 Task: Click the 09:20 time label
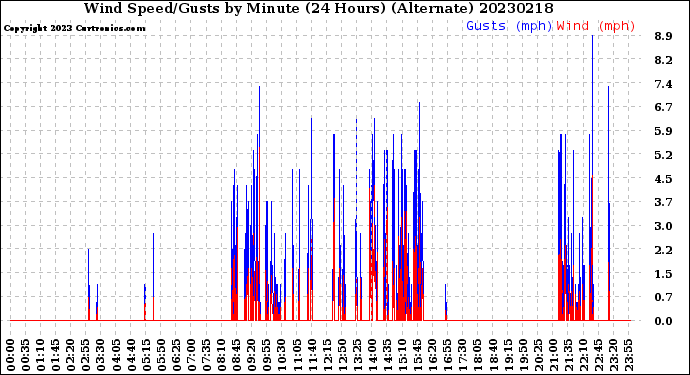pos(251,355)
